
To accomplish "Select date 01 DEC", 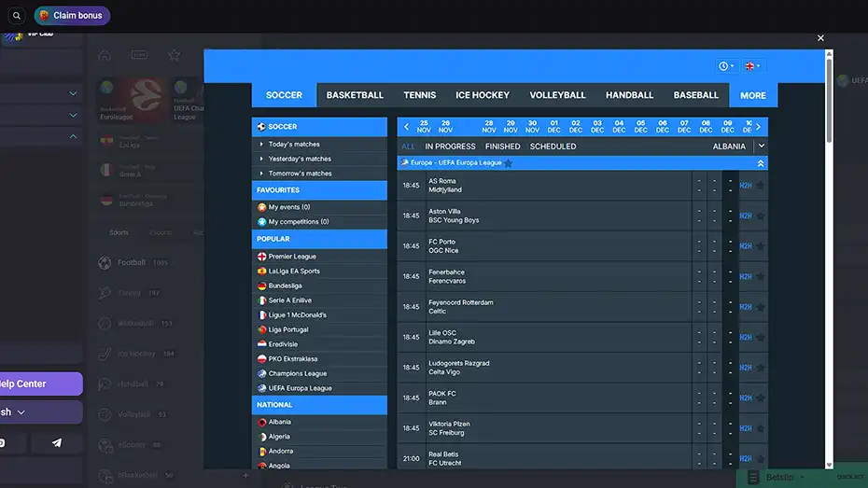I will pyautogui.click(x=554, y=127).
